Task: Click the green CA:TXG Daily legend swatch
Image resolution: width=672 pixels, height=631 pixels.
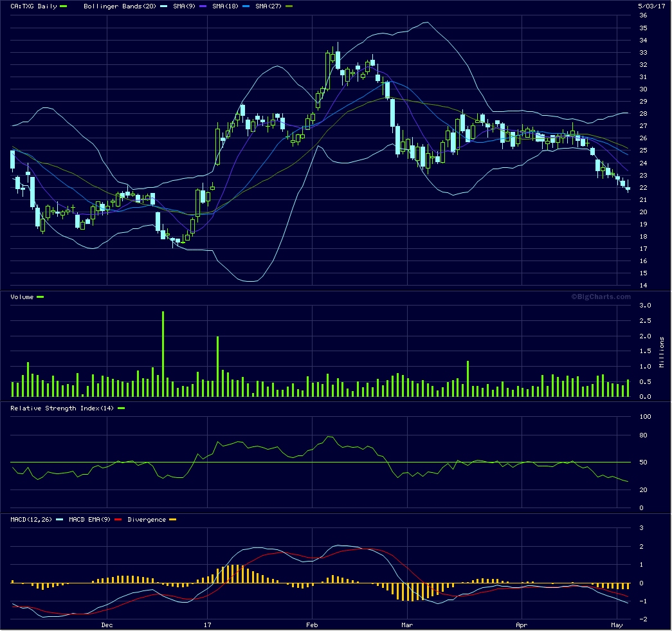Action: coord(63,6)
